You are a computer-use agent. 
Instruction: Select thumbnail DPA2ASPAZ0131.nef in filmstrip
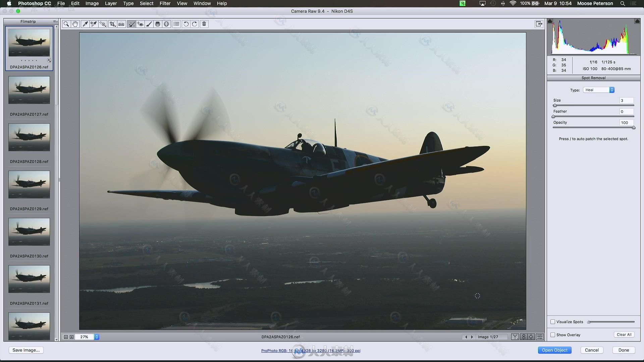click(x=29, y=279)
